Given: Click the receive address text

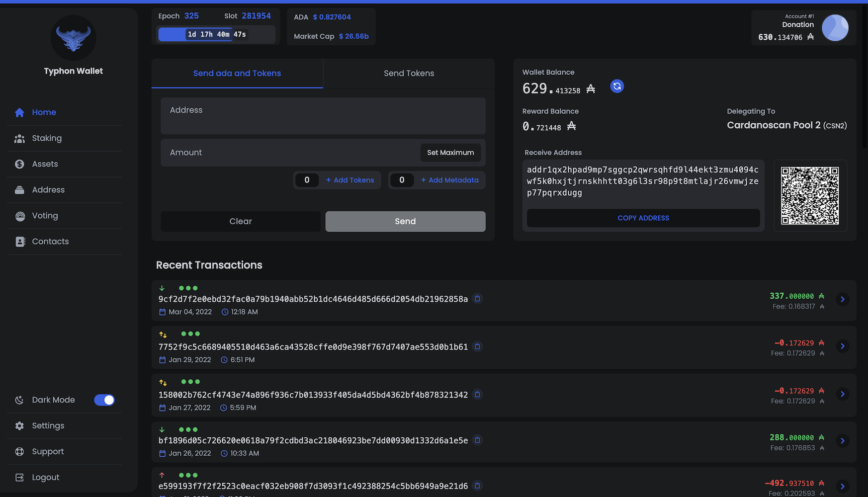Looking at the screenshot, I should click(x=643, y=181).
